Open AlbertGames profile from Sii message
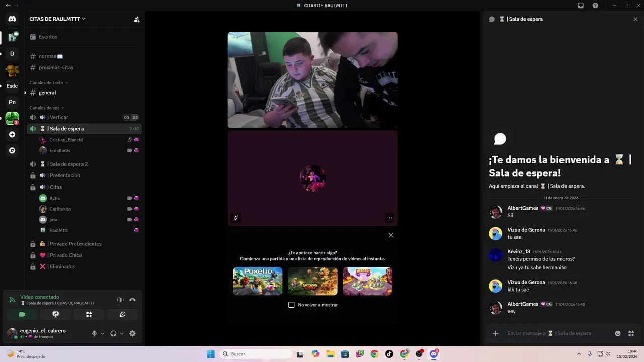This screenshot has width=644, height=362. (x=523, y=208)
